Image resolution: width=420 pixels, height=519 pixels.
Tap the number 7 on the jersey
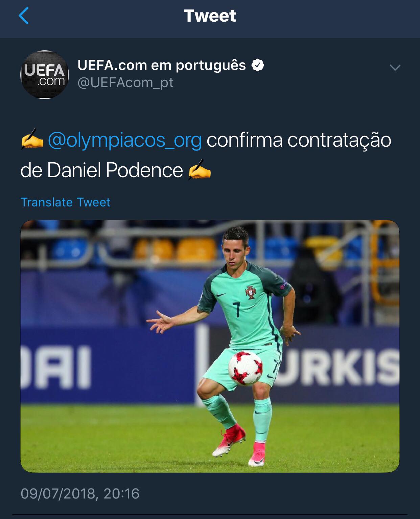coord(236,310)
